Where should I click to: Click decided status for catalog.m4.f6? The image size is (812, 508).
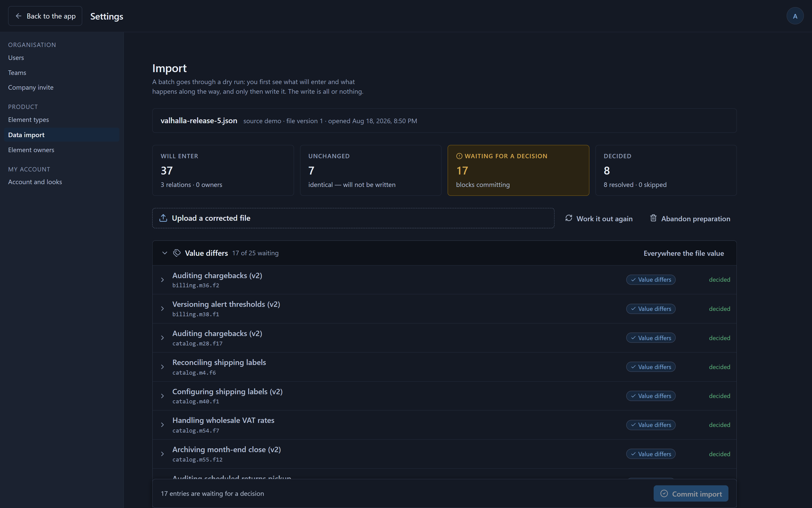tap(719, 367)
